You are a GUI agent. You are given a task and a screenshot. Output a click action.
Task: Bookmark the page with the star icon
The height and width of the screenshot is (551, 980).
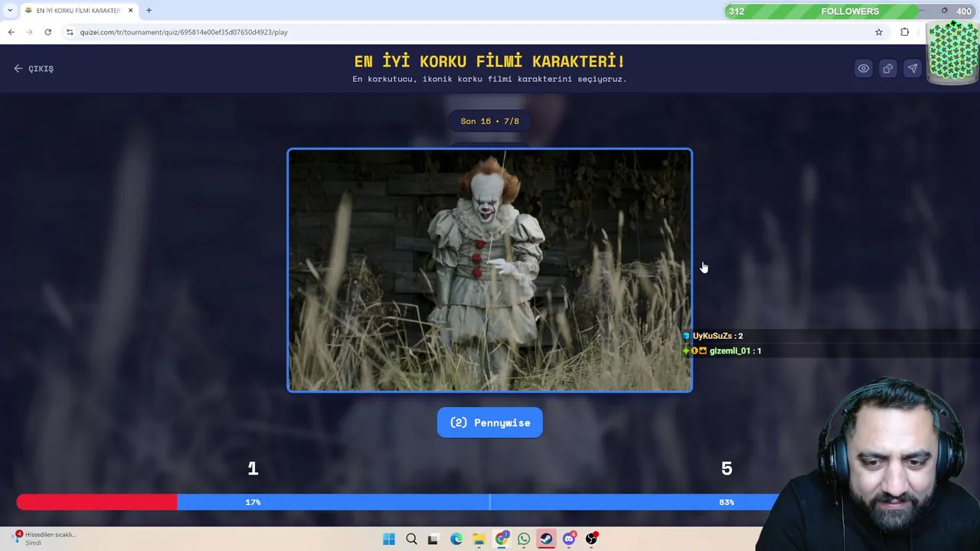click(879, 32)
